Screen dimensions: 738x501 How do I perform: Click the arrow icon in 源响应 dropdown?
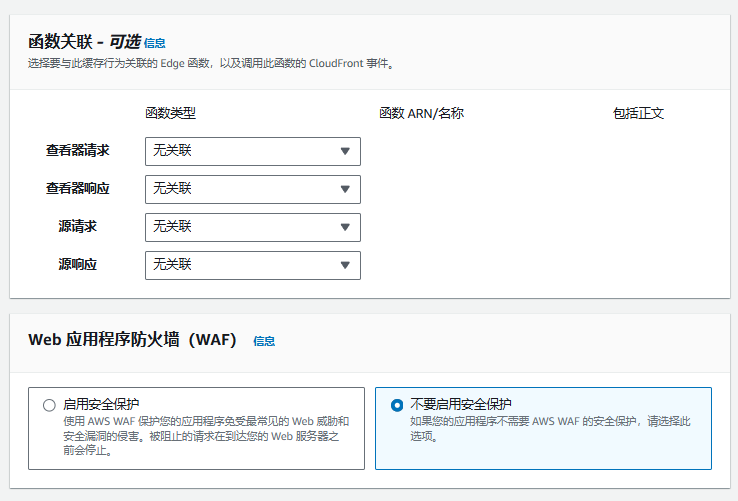(345, 265)
